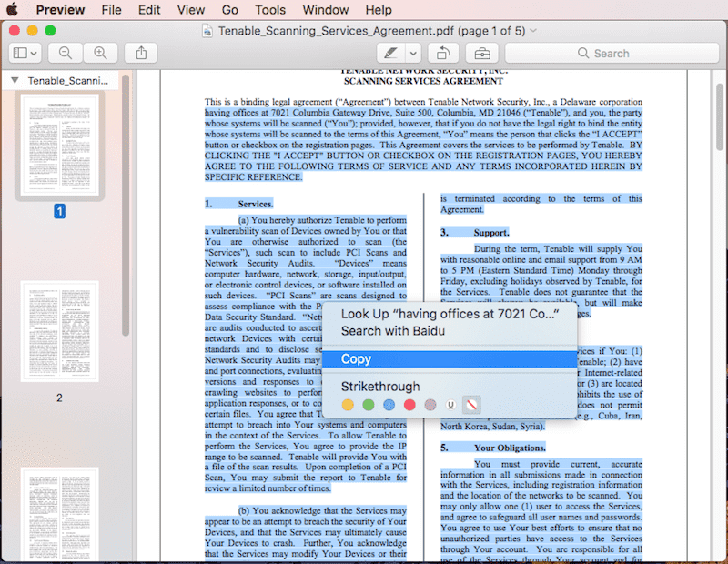Pick the blue highlight color
The height and width of the screenshot is (564, 728).
(389, 405)
